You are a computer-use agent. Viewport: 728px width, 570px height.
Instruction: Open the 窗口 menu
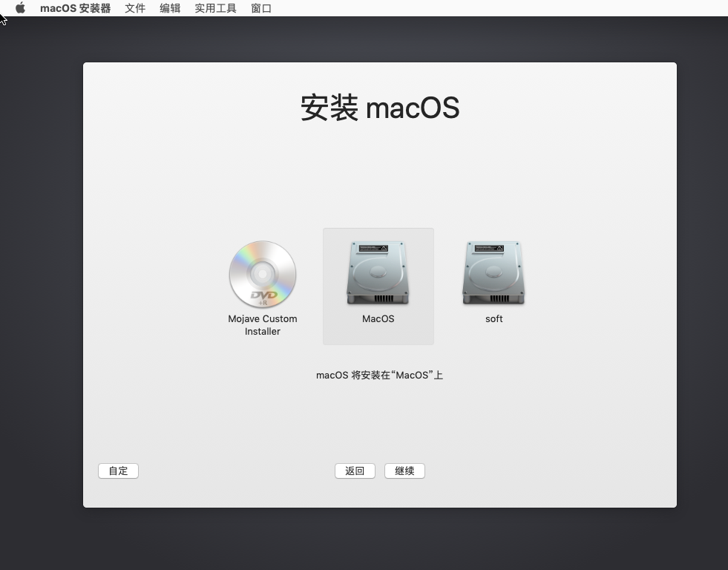pos(261,8)
